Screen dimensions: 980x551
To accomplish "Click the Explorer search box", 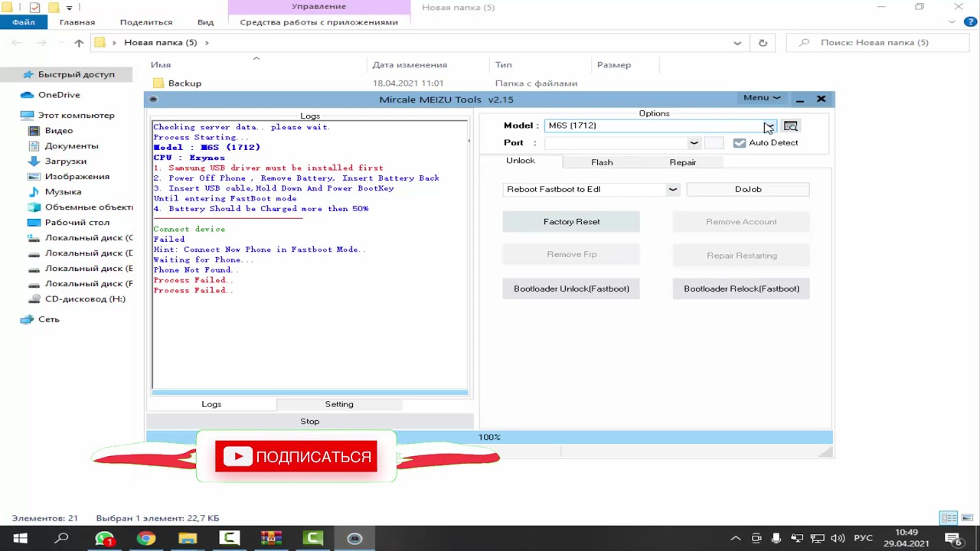I will (x=878, y=43).
